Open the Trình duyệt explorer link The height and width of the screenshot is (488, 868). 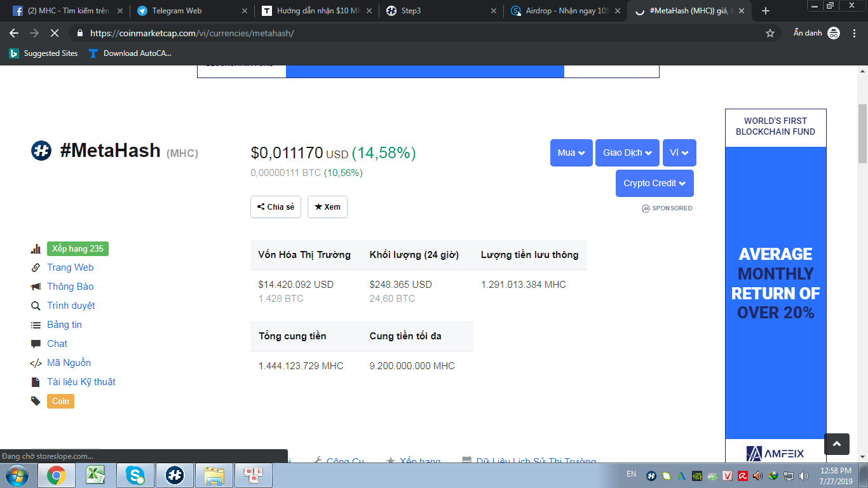click(x=71, y=306)
